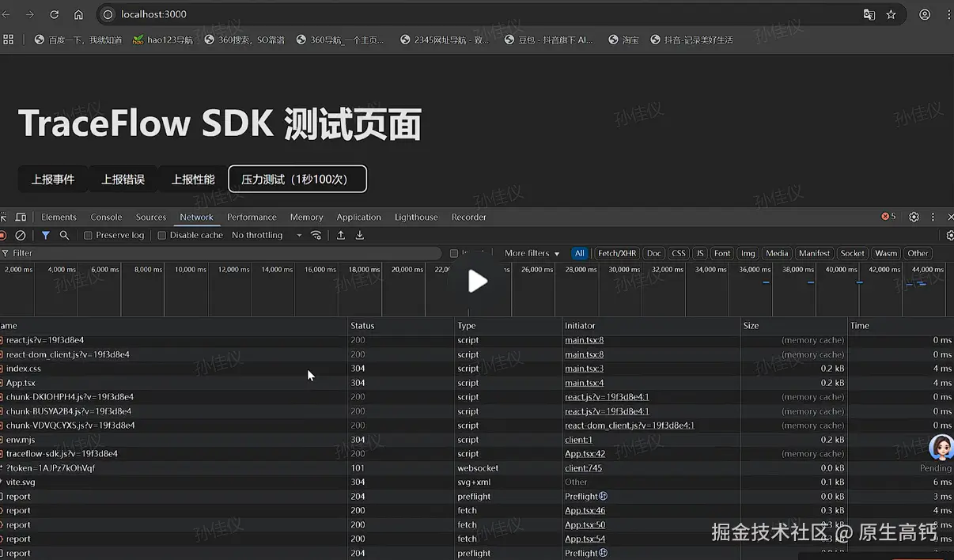Click the video play button overlay
The width and height of the screenshot is (954, 560).
pyautogui.click(x=477, y=281)
